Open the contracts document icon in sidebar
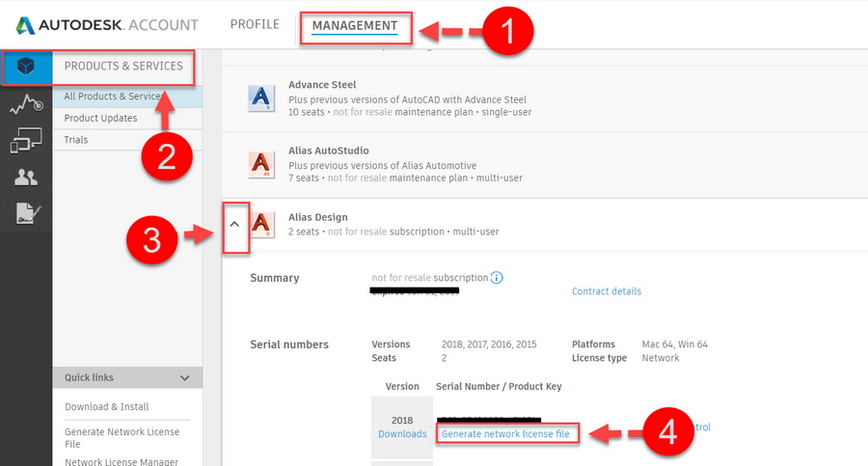 point(28,213)
